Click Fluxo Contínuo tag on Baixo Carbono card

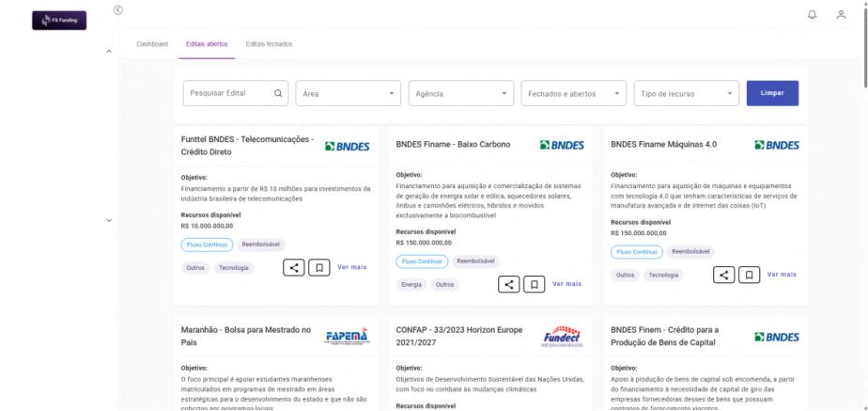coord(422,261)
